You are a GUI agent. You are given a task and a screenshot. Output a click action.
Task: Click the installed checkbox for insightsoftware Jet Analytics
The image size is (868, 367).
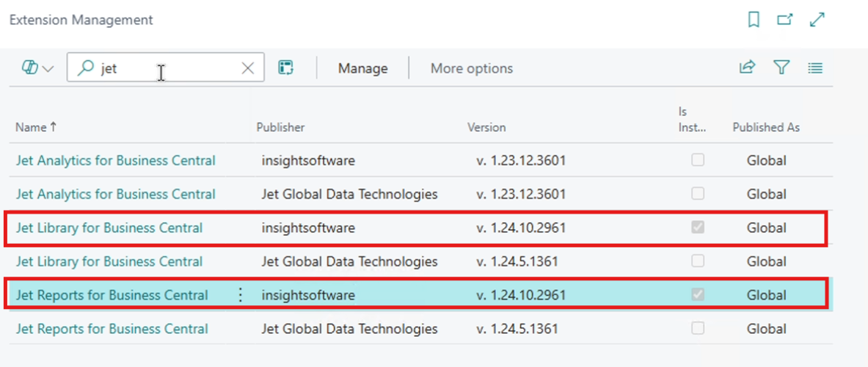[x=698, y=161]
